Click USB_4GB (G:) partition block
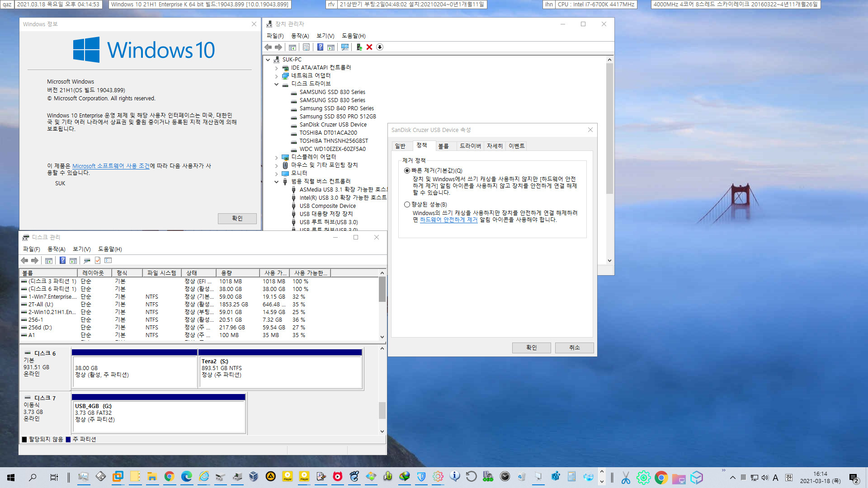The height and width of the screenshot is (488, 868). click(x=159, y=413)
